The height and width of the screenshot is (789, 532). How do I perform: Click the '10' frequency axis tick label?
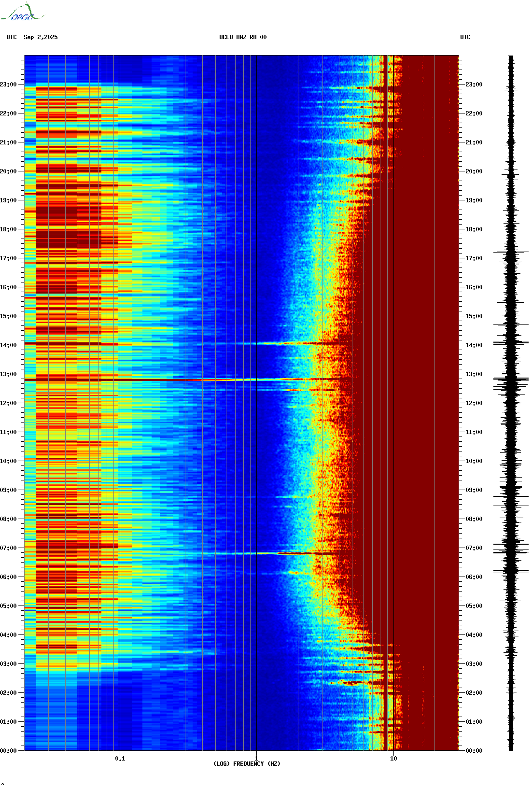[x=393, y=758]
